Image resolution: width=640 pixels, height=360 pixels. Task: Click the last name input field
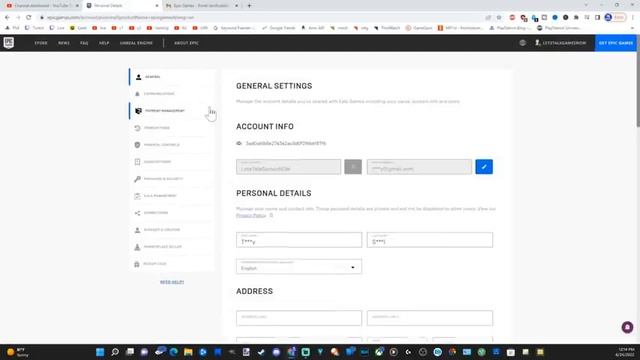[x=430, y=240]
